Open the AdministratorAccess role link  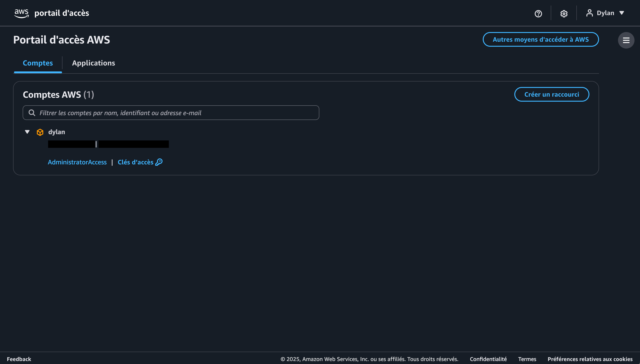pos(77,162)
